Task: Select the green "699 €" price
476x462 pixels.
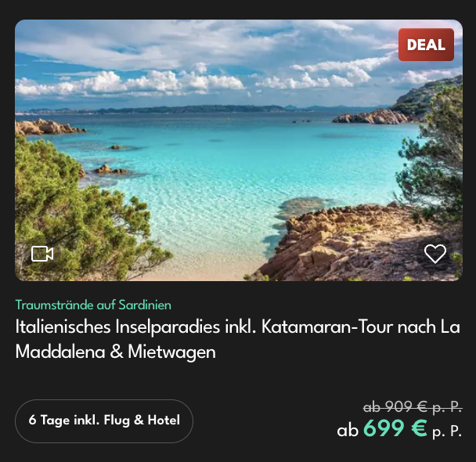Action: [x=395, y=428]
